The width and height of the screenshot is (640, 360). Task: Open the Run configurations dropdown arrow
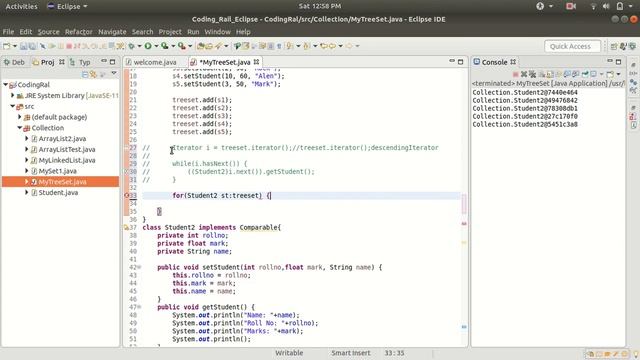click(x=156, y=46)
